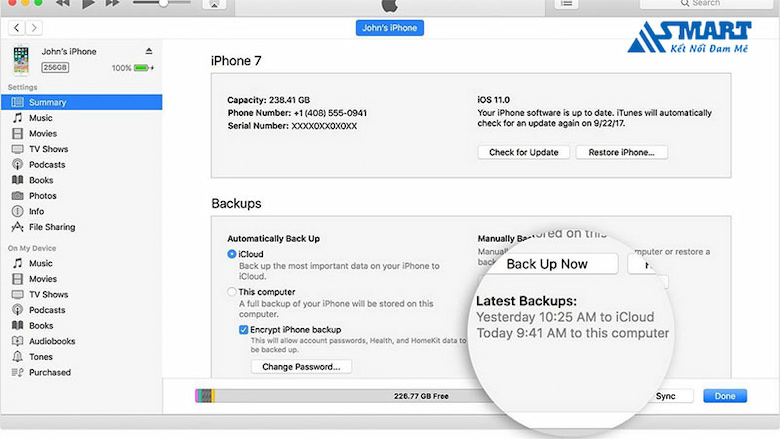Open File Sharing in the sidebar
The width and height of the screenshot is (780, 439).
click(x=51, y=227)
